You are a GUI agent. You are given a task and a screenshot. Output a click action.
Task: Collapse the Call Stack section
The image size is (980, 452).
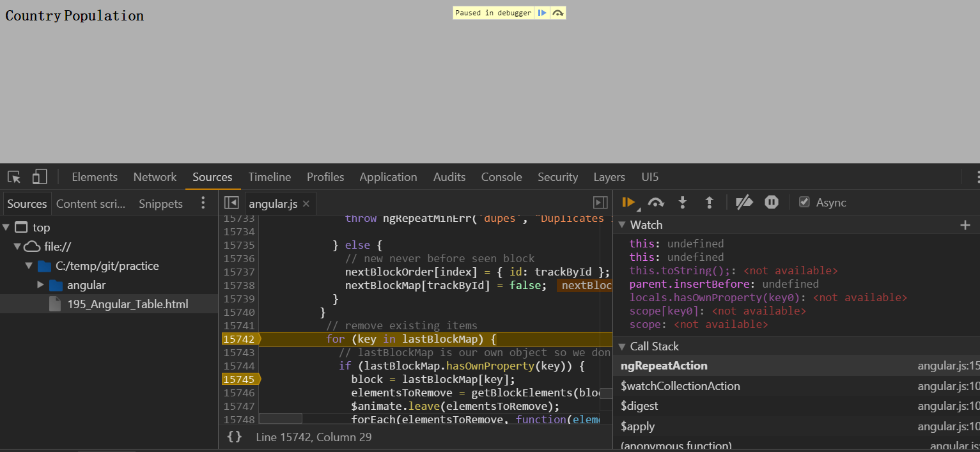(621, 347)
